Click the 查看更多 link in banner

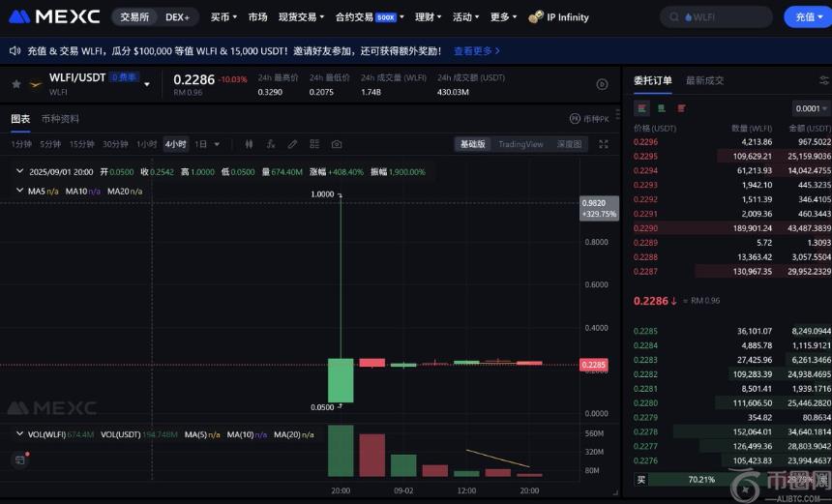pos(477,50)
